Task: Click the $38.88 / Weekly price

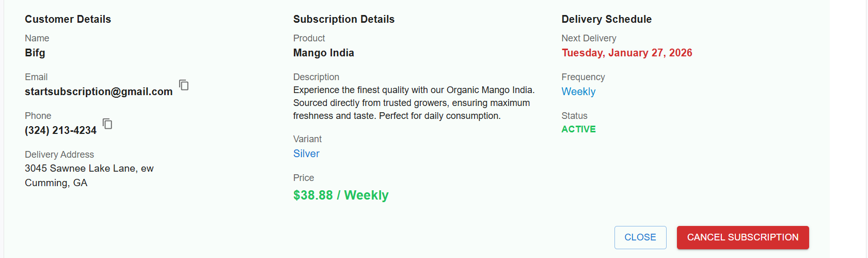Action: (341, 195)
